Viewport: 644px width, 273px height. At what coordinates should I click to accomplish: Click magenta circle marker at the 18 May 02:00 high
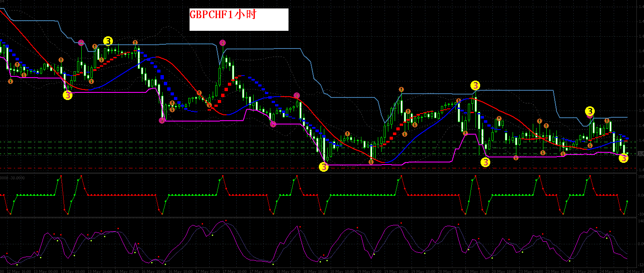[297, 95]
